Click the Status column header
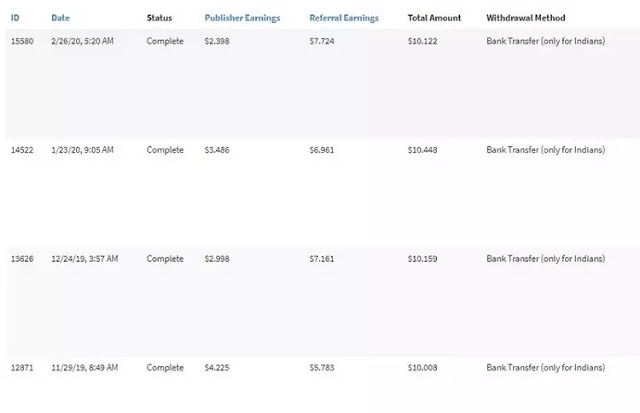 (x=160, y=18)
